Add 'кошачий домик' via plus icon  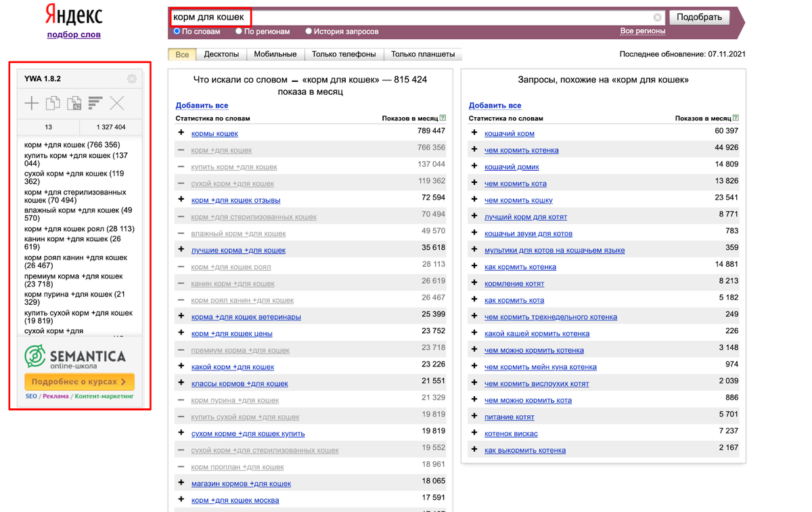(474, 166)
